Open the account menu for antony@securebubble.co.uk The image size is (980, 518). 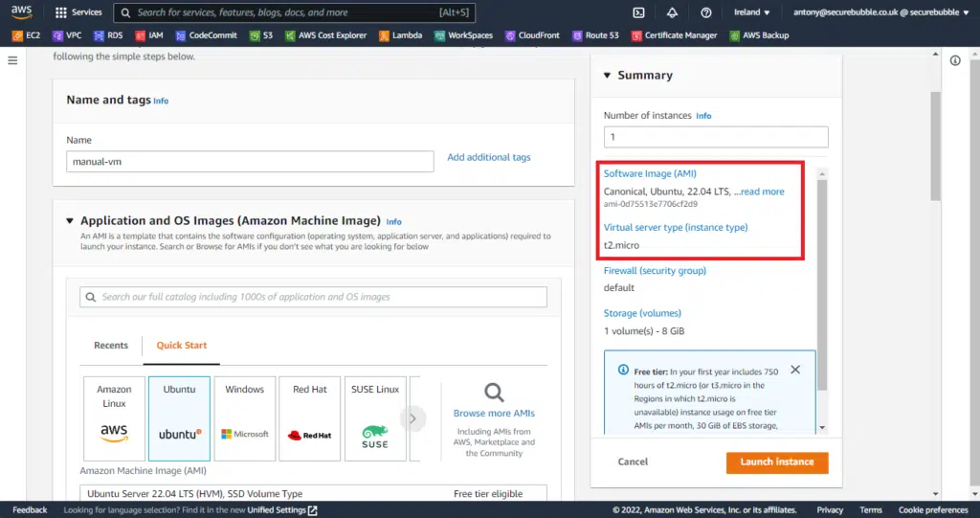[880, 12]
